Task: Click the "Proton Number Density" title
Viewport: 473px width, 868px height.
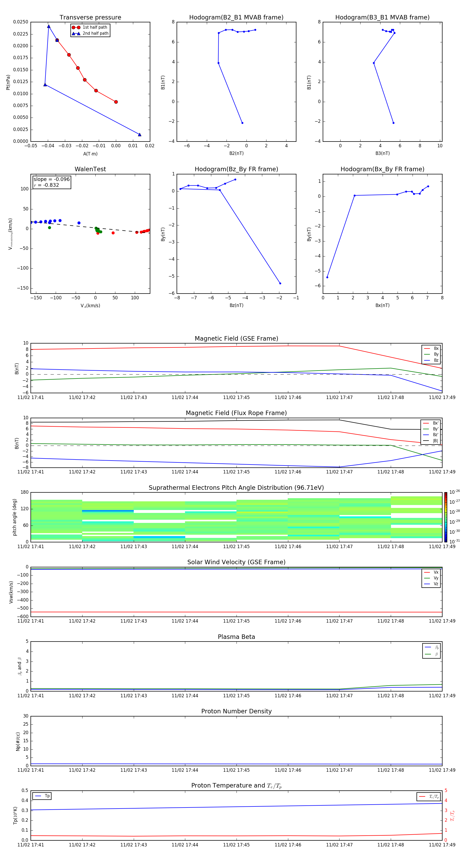Action: click(x=236, y=711)
